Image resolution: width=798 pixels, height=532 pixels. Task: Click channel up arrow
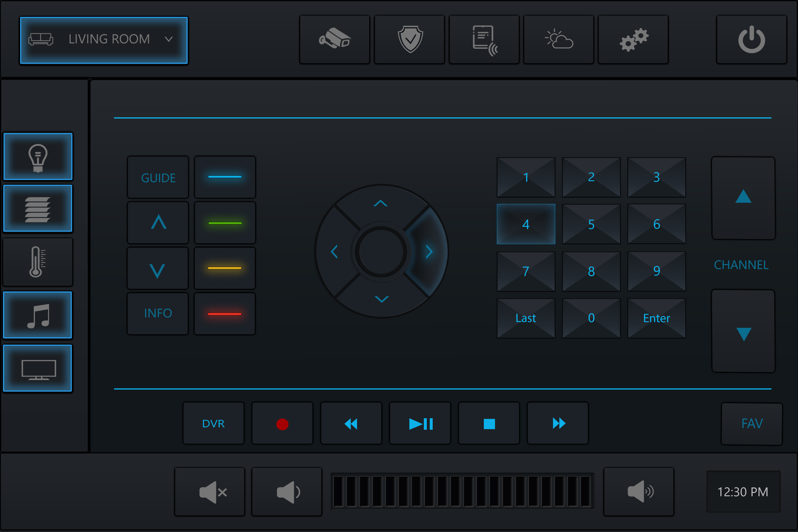coord(743,198)
